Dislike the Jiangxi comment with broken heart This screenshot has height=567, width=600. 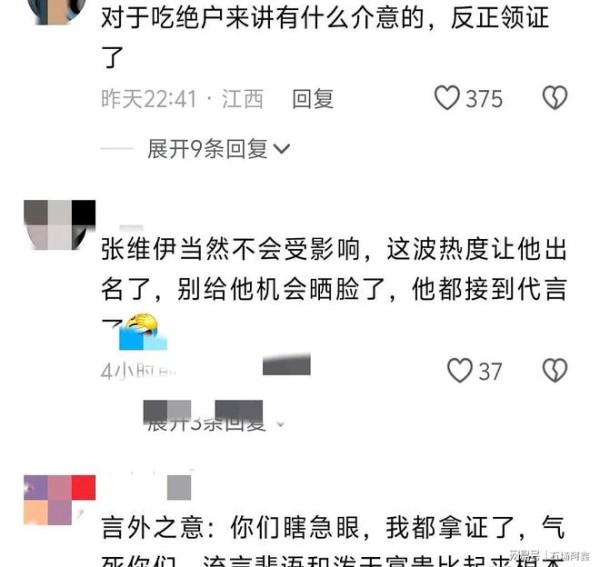pos(555,98)
